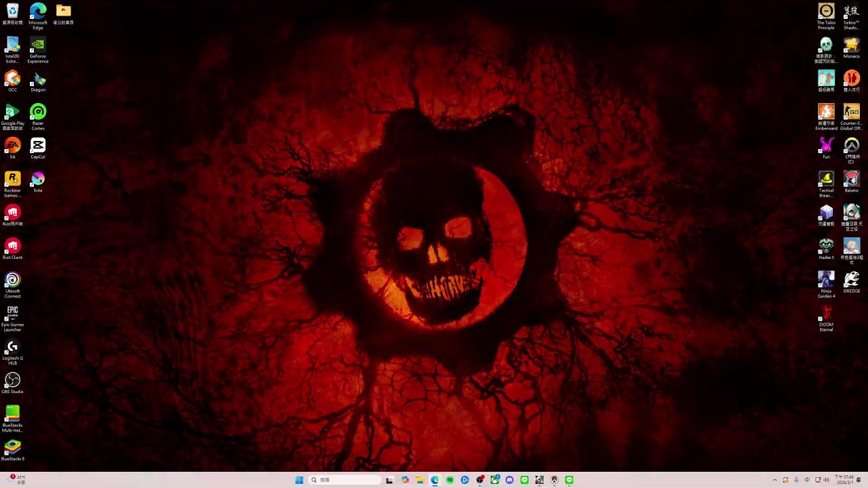Open the skull icon game shortcut
Image resolution: width=868 pixels, height=488 pixels.
826,50
